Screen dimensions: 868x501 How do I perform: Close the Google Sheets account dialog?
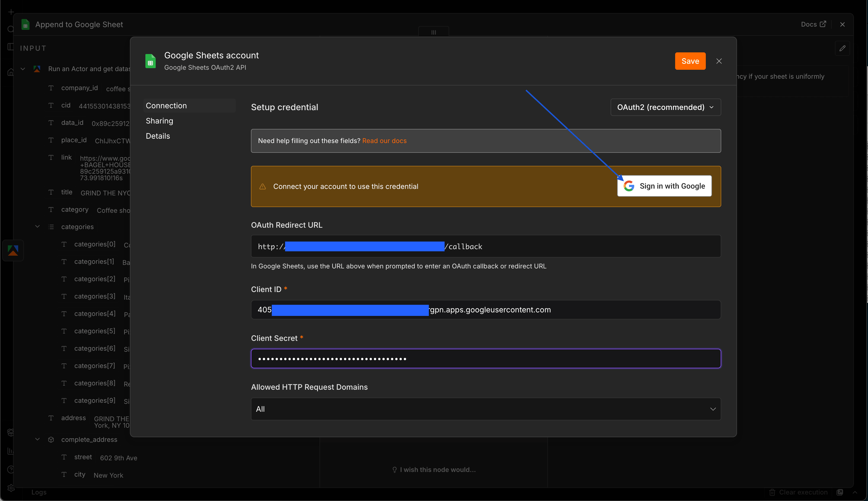click(719, 61)
